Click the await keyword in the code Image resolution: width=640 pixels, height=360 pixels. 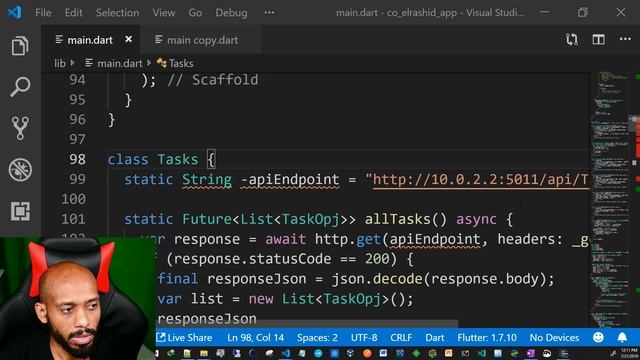tap(285, 239)
